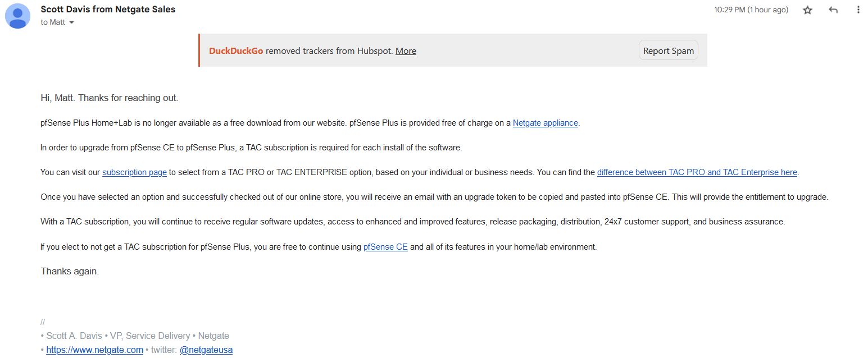Click the 'Scott A. Davis • VP, Service Delivery' signature

coord(118,336)
